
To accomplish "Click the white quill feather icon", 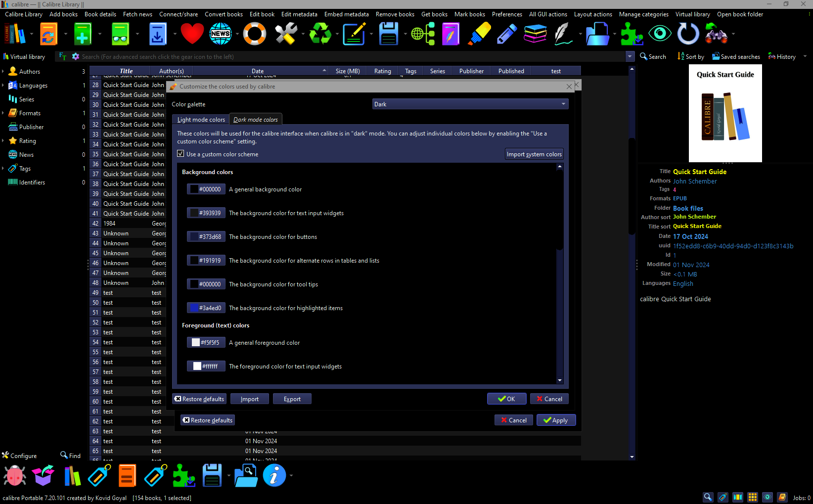I will tap(563, 34).
